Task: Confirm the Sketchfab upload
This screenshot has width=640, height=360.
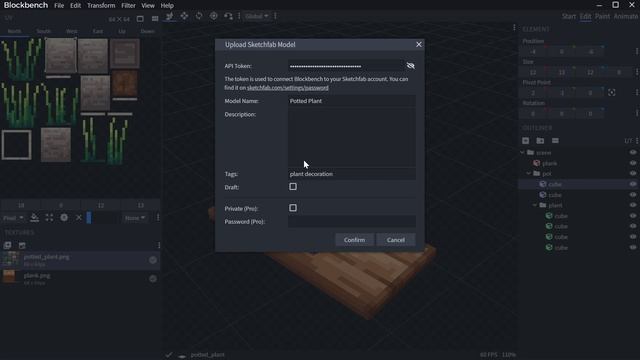Action: (354, 240)
